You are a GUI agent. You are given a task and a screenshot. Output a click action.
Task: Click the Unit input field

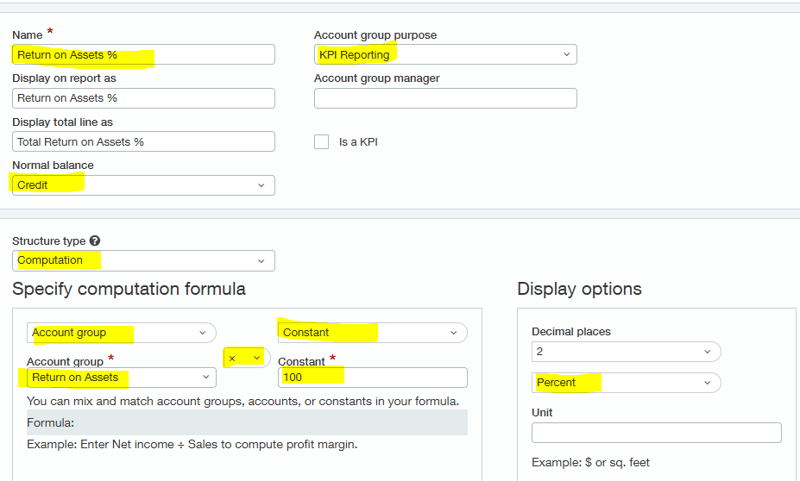coord(656,432)
